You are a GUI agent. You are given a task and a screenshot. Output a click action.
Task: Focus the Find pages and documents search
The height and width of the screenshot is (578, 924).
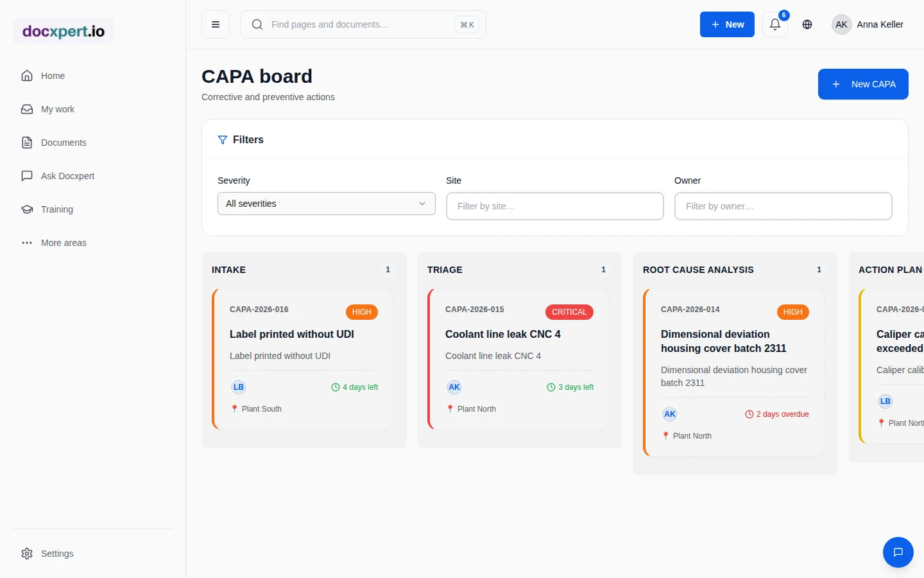coord(363,24)
